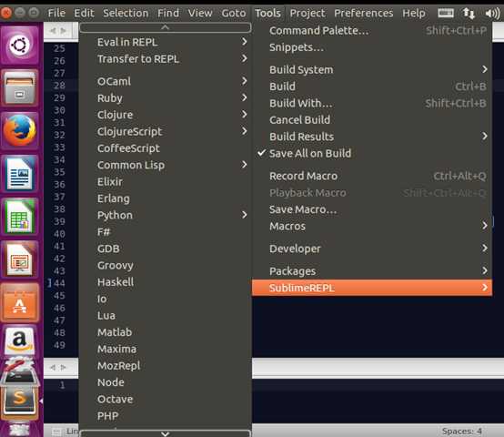Launch the Files manager from the dock

20,87
